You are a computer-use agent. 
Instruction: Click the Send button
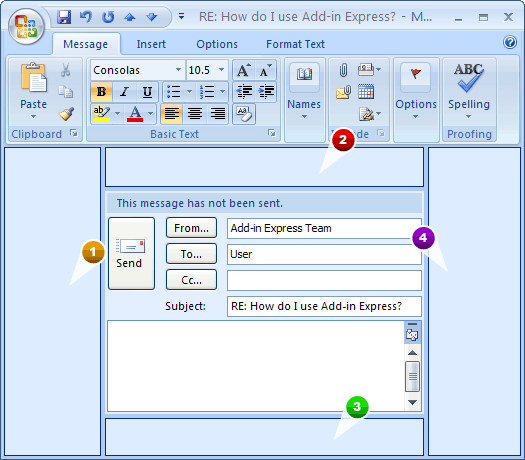(x=132, y=253)
